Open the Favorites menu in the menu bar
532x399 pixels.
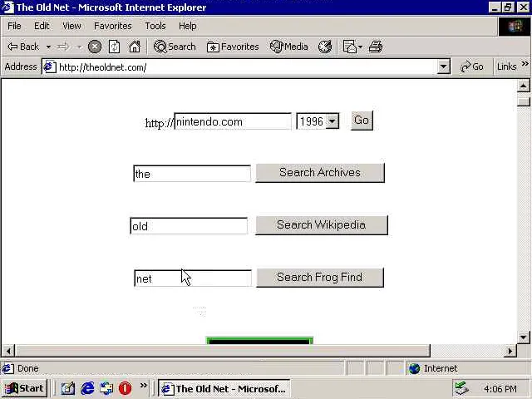pos(113,26)
